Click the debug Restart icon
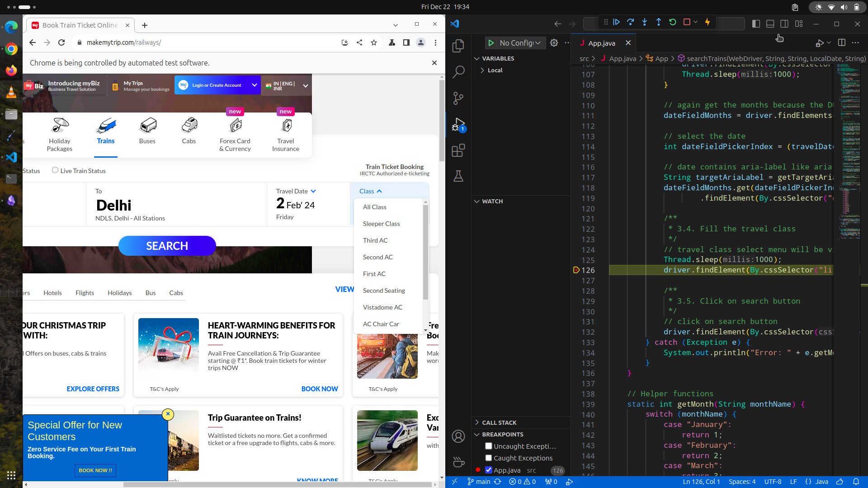The image size is (868, 488). (x=673, y=22)
